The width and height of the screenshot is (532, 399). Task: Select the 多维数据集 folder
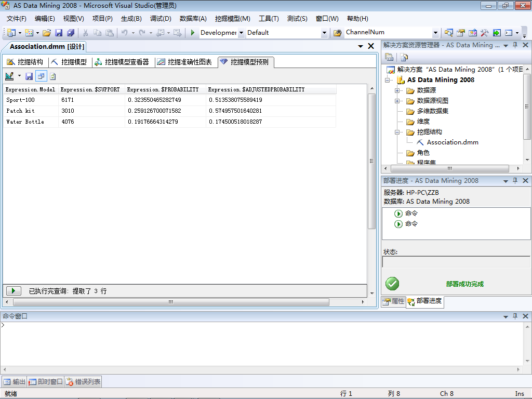(x=433, y=111)
